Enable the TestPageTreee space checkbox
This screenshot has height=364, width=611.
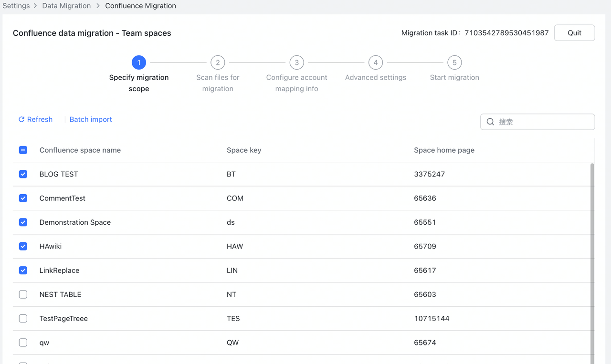[23, 318]
